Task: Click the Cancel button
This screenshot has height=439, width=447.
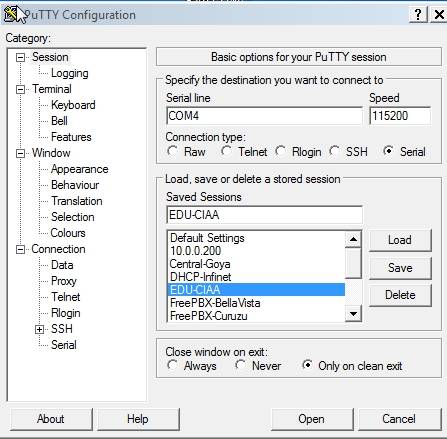Action: (x=399, y=419)
